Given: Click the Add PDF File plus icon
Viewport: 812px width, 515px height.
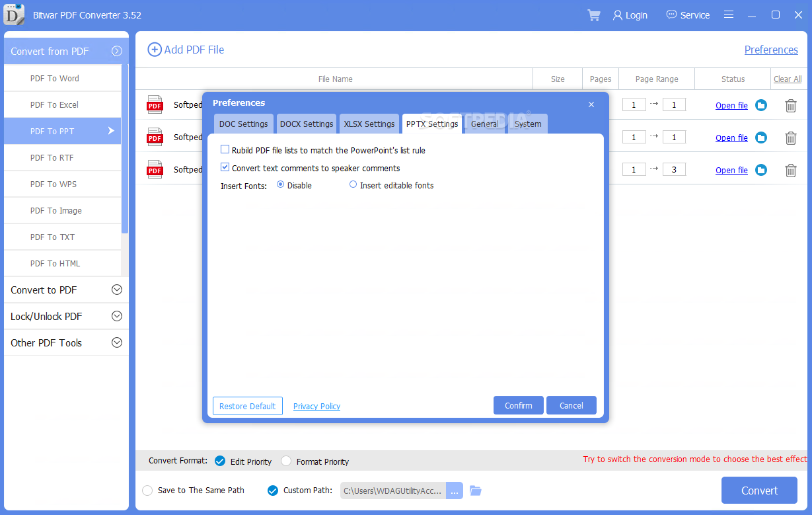Looking at the screenshot, I should pos(154,50).
